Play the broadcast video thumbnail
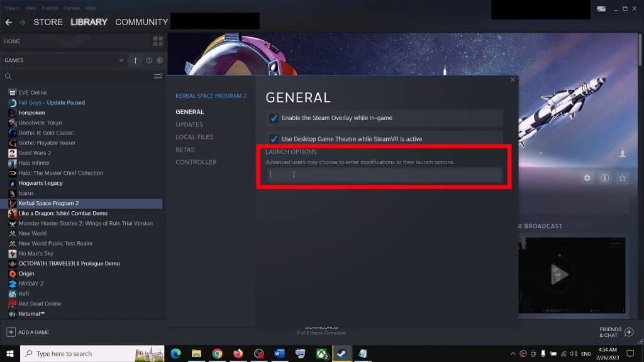 tap(559, 274)
